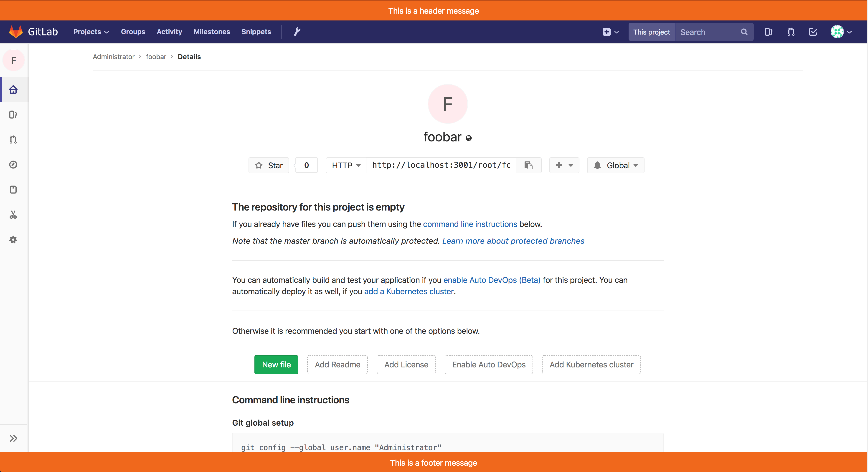868x472 pixels.
Task: Click the Snippets sidebar icon
Action: 14,214
